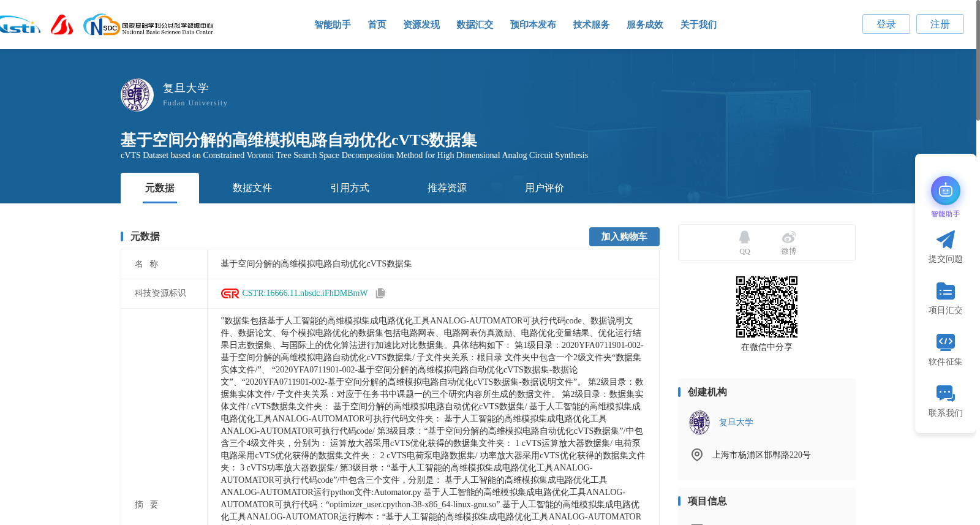The height and width of the screenshot is (525, 980).
Task: Open the 服务成效 navigation item
Action: 645,25
